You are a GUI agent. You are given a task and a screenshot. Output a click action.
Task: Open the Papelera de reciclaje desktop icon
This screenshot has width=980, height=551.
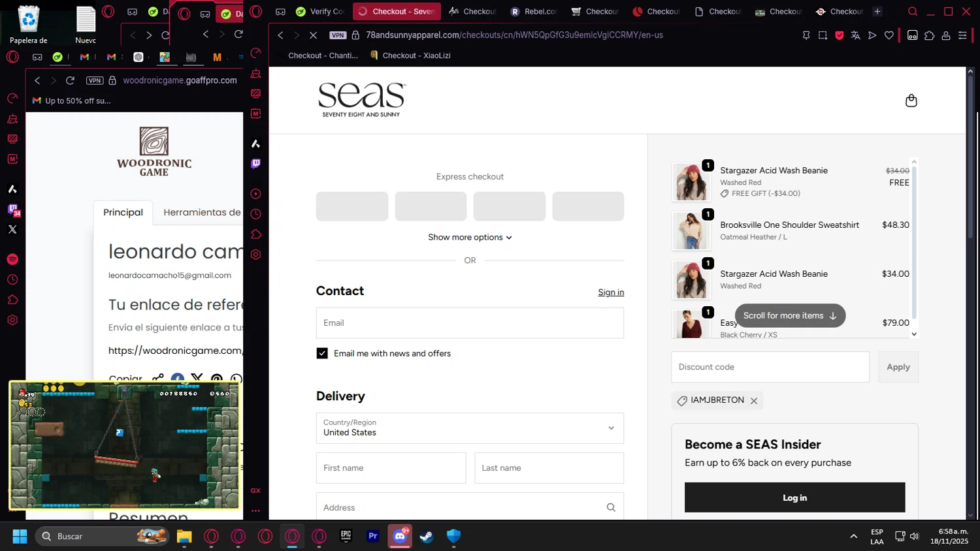tap(29, 25)
